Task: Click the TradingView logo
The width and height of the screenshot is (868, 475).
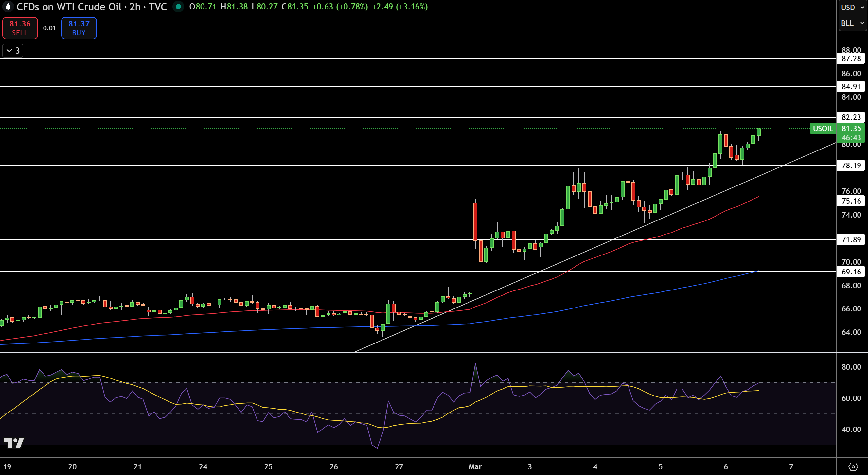Action: tap(14, 443)
